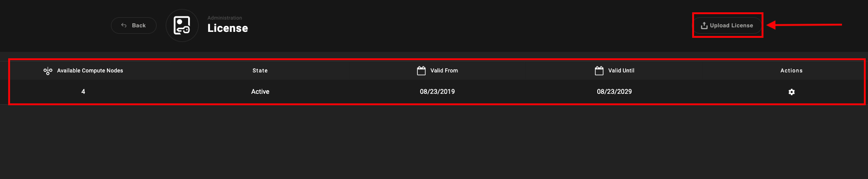Click the calendar icon beside Valid From
The height and width of the screenshot is (179, 868).
point(421,71)
